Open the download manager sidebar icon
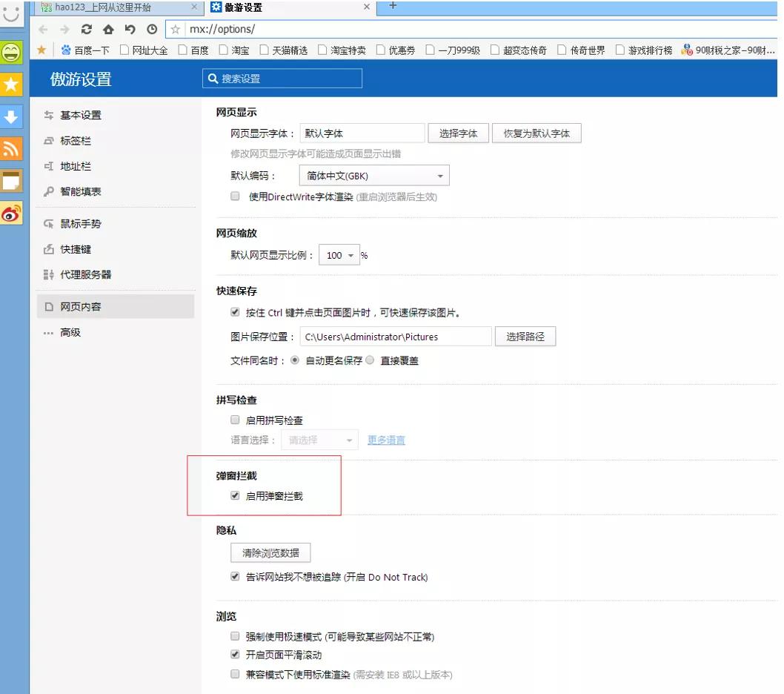Viewport: 784px width, 694px height. tap(11, 116)
